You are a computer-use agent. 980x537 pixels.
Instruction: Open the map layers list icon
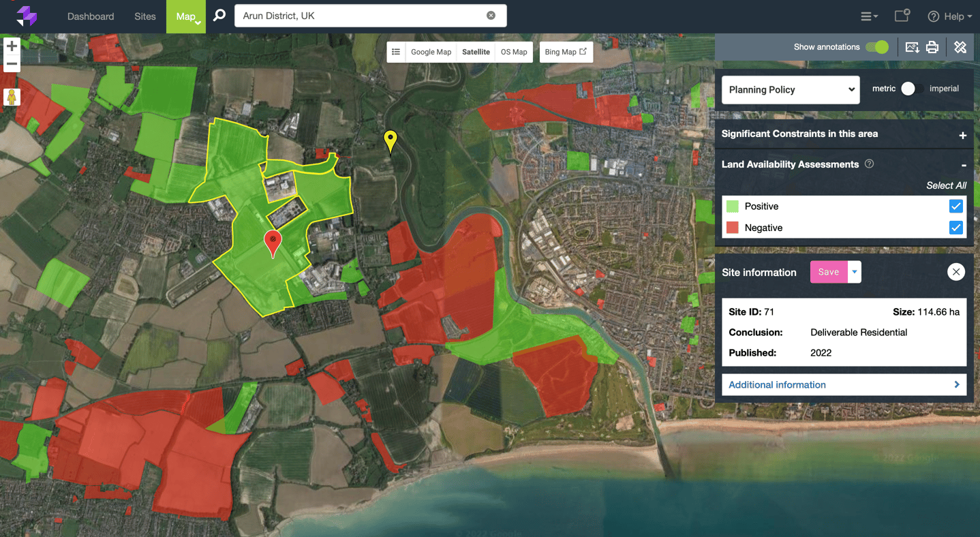click(x=396, y=51)
